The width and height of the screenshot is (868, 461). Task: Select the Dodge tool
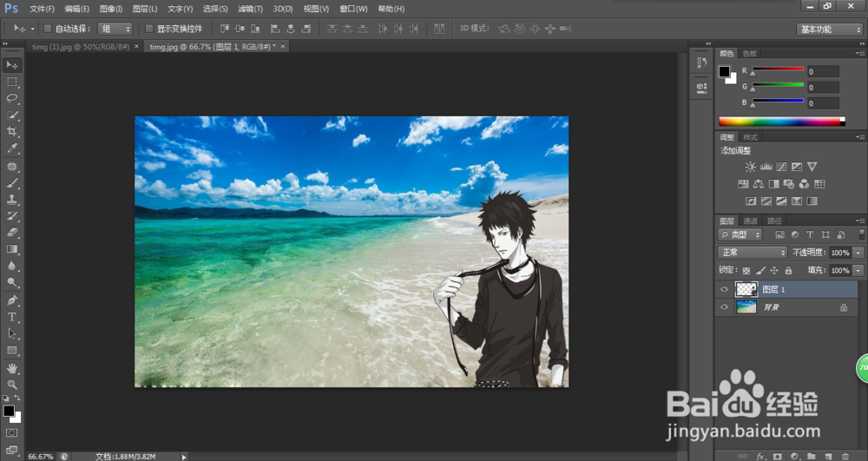[11, 283]
